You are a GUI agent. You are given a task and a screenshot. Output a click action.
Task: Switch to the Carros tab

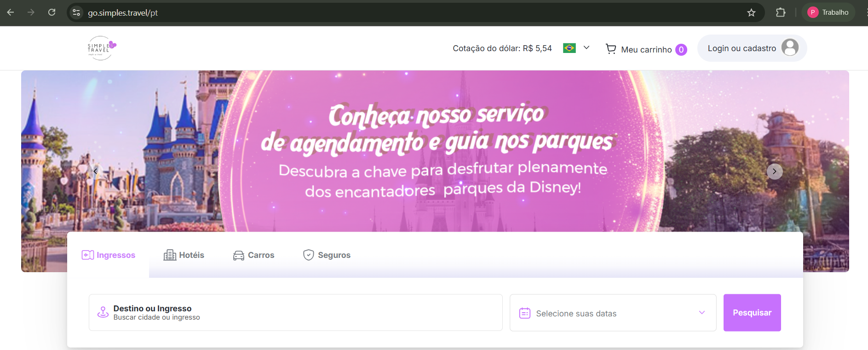coord(253,255)
